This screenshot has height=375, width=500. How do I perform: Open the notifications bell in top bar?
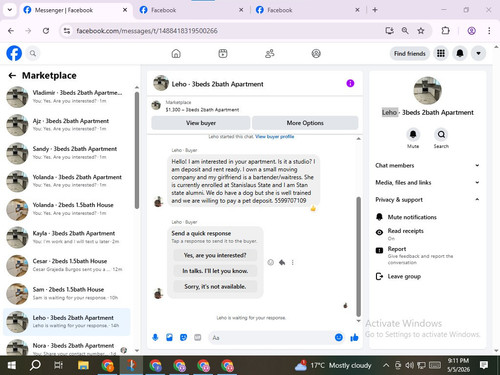click(460, 53)
